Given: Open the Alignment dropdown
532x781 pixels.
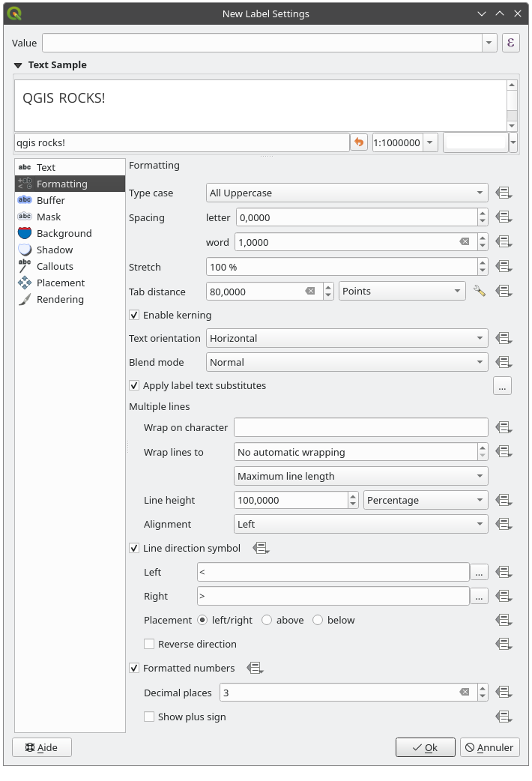Looking at the screenshot, I should coord(360,525).
